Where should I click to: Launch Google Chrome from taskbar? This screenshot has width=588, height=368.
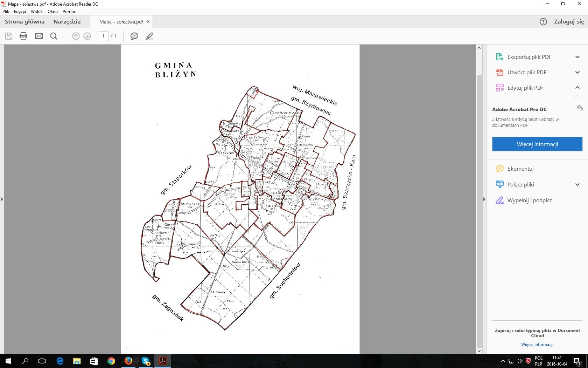tap(111, 361)
